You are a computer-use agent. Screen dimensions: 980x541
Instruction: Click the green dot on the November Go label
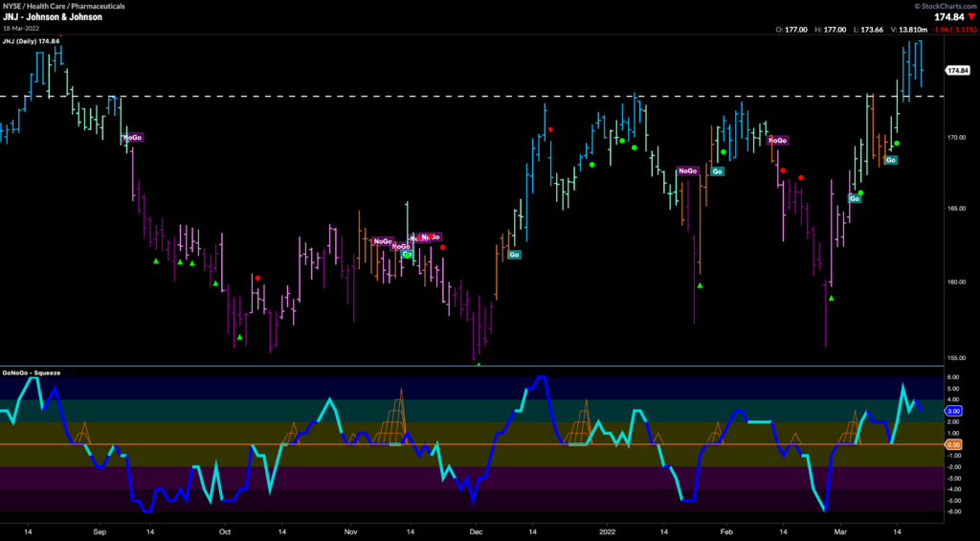pyautogui.click(x=407, y=255)
